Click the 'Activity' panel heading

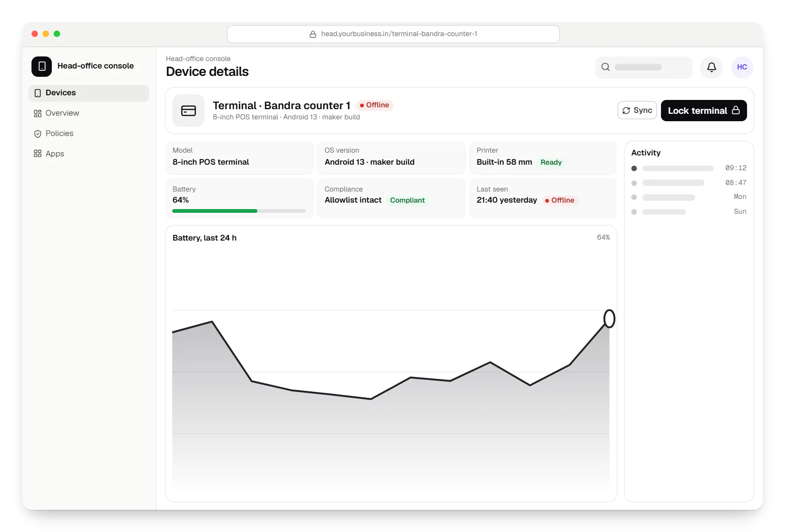point(646,153)
